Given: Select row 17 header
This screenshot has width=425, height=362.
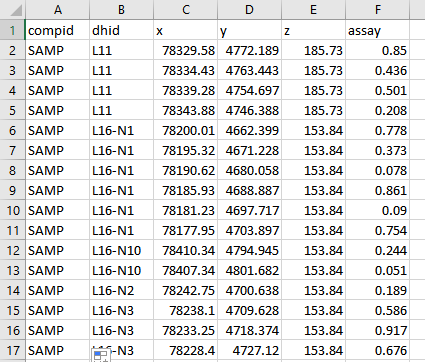Looking at the screenshot, I should pos(13,350).
